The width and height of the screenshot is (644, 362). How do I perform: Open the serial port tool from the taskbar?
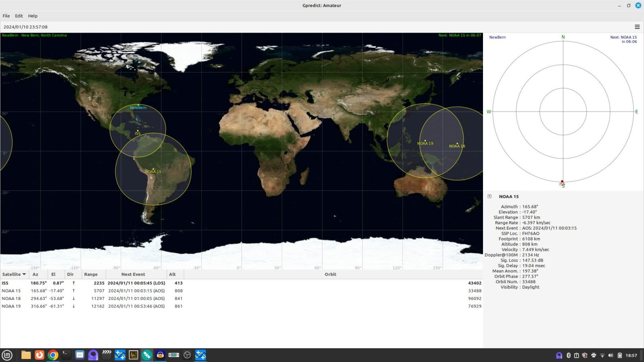[x=174, y=355]
